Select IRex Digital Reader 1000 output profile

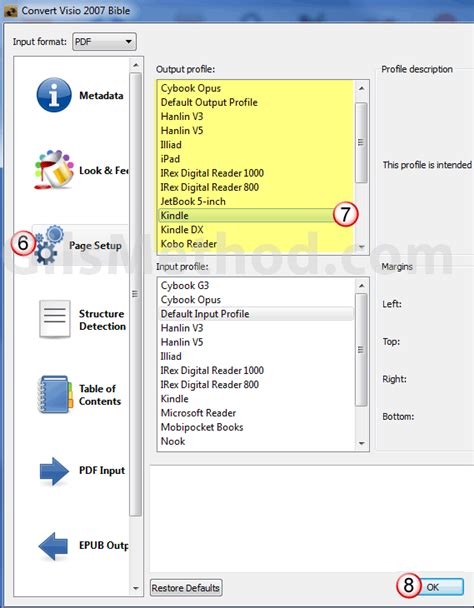256,173
